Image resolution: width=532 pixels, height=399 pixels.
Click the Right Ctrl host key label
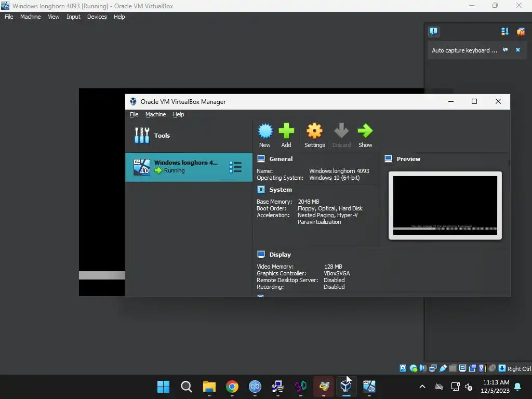[x=519, y=369]
